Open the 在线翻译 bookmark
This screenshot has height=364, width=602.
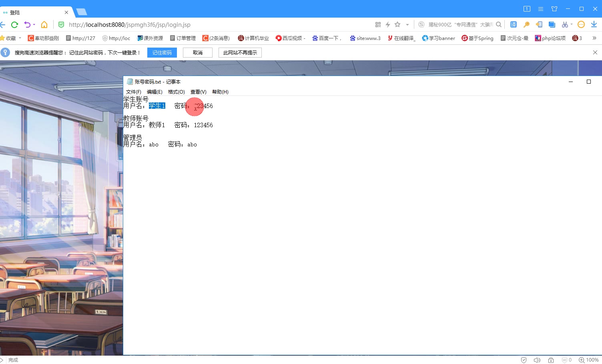click(401, 38)
